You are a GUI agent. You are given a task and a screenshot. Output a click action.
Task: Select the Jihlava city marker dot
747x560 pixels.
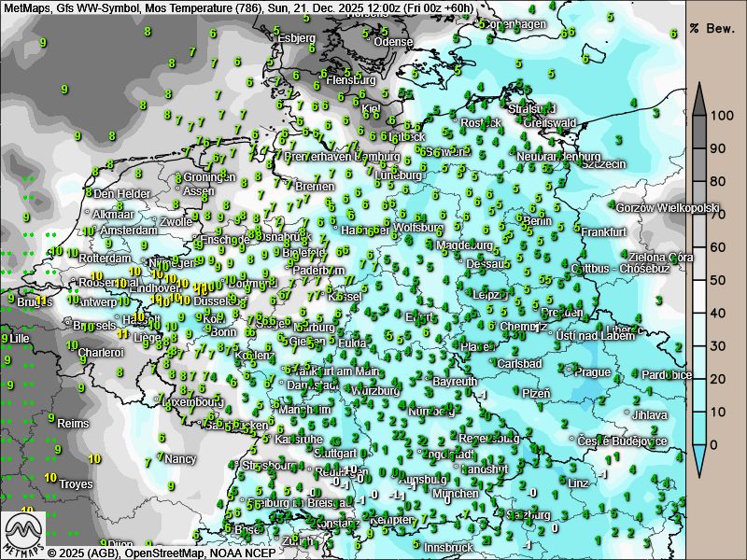pos(627,414)
